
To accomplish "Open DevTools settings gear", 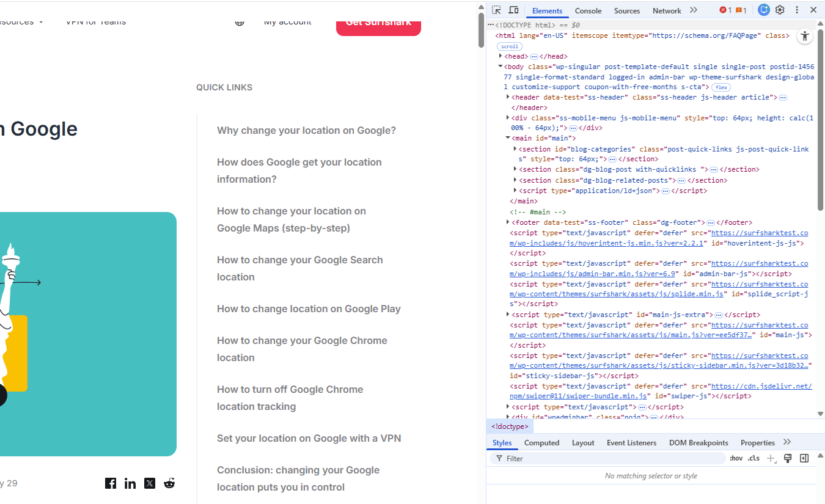I will click(780, 10).
